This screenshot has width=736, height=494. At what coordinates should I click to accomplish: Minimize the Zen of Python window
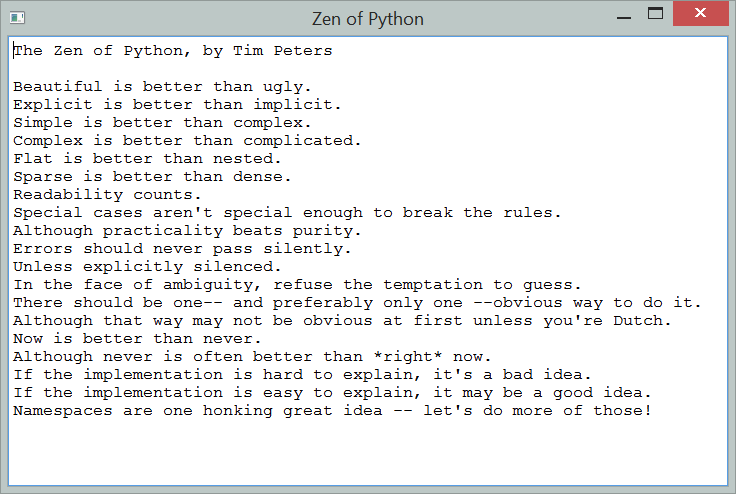click(624, 17)
